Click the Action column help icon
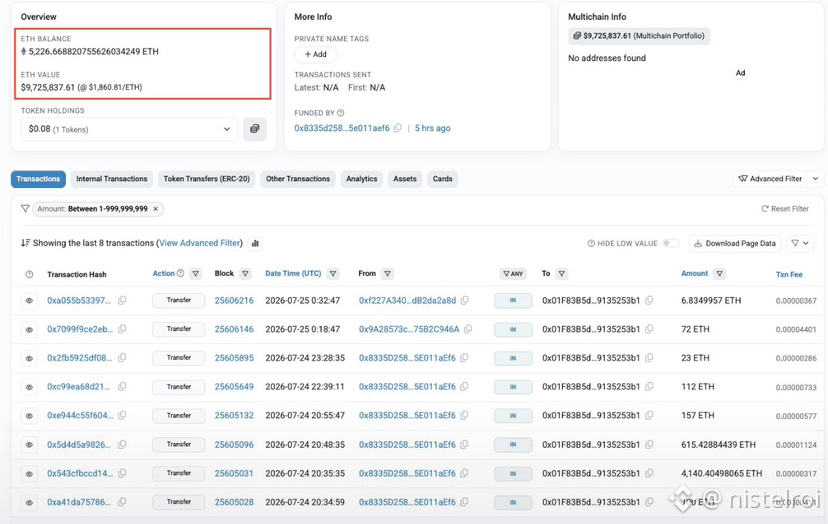The width and height of the screenshot is (828, 524). [x=181, y=273]
